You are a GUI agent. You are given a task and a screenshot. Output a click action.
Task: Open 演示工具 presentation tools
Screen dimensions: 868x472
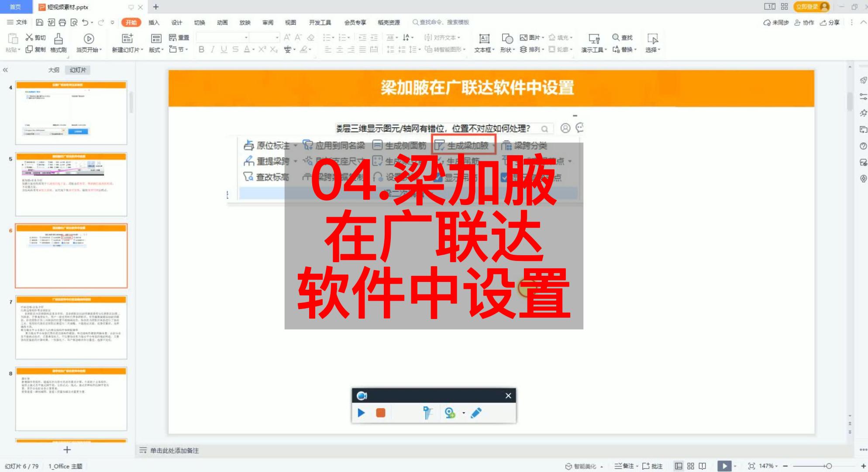(x=594, y=43)
